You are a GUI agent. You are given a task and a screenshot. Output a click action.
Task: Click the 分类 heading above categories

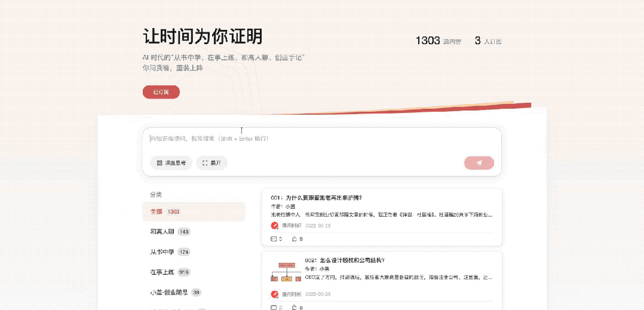(156, 195)
